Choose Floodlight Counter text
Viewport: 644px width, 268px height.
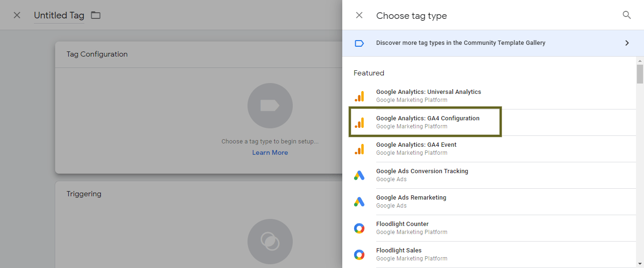click(x=402, y=224)
